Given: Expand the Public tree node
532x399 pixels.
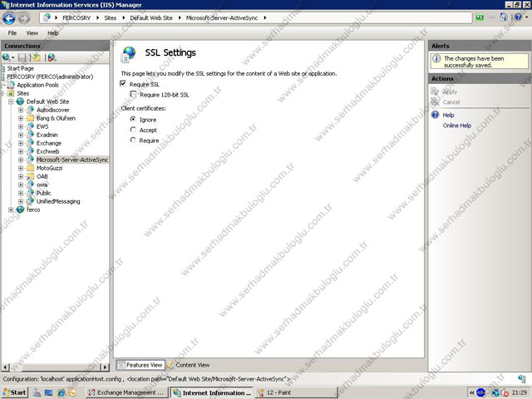Looking at the screenshot, I should 21,193.
